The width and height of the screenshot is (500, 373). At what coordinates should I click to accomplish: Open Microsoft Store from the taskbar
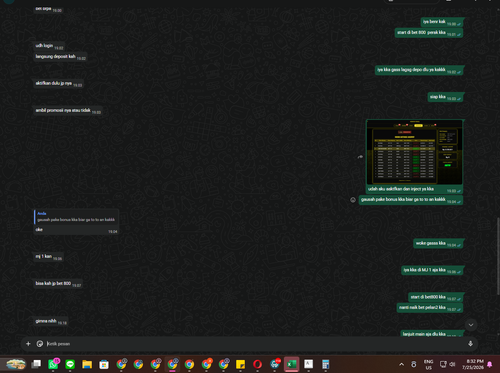104,364
